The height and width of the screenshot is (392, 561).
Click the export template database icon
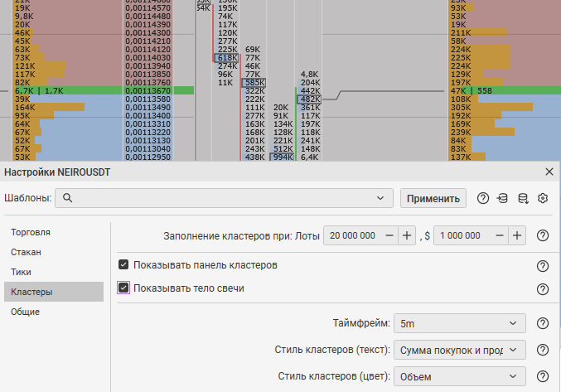[523, 198]
